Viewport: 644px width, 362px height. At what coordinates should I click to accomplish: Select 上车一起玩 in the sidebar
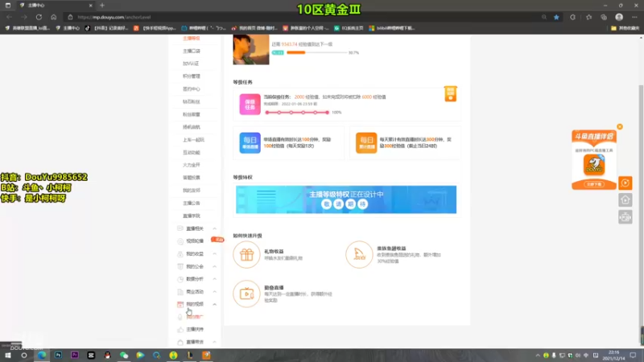pyautogui.click(x=193, y=140)
